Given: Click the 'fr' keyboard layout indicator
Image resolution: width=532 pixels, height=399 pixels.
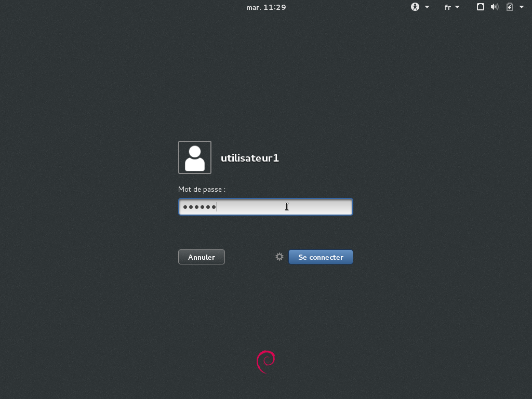Looking at the screenshot, I should [447, 7].
